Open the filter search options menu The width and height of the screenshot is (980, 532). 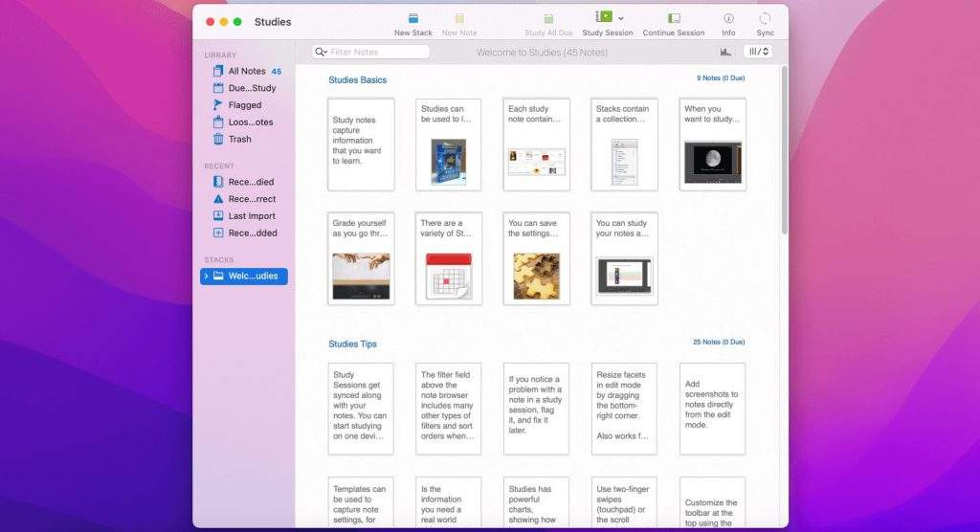point(322,52)
